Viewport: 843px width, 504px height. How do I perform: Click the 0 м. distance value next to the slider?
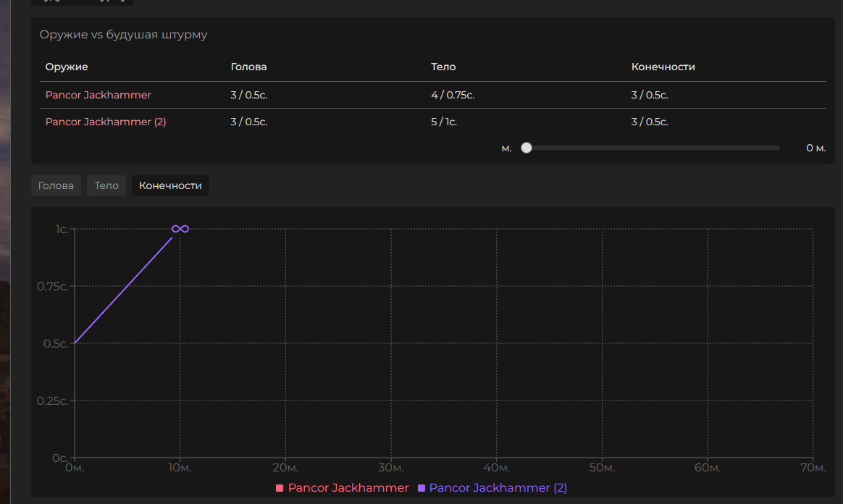point(815,148)
